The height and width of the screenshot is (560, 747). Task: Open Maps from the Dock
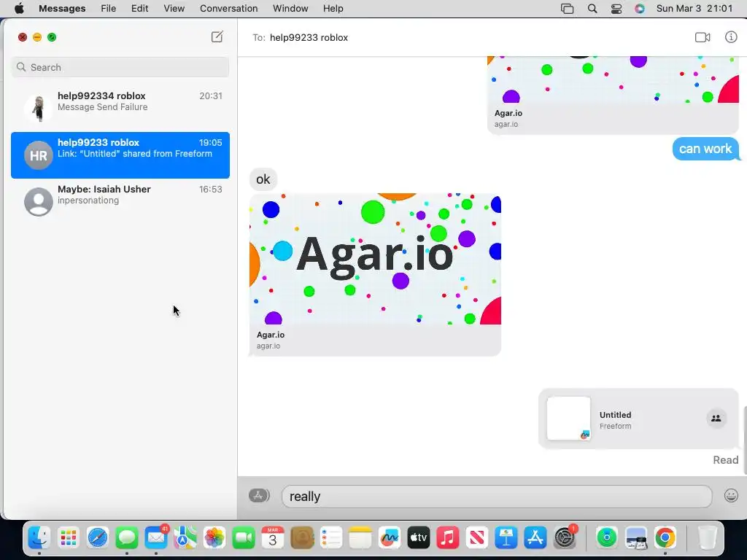click(x=185, y=538)
